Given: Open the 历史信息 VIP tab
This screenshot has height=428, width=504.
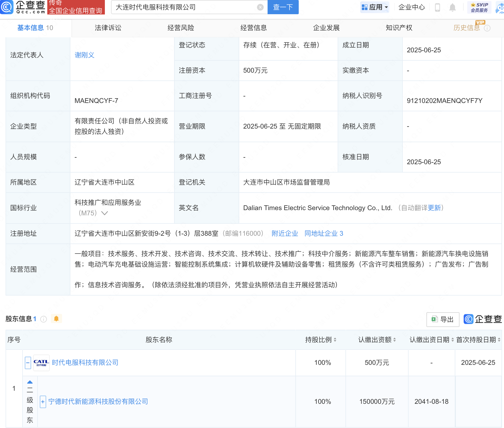Looking at the screenshot, I should pos(467,28).
